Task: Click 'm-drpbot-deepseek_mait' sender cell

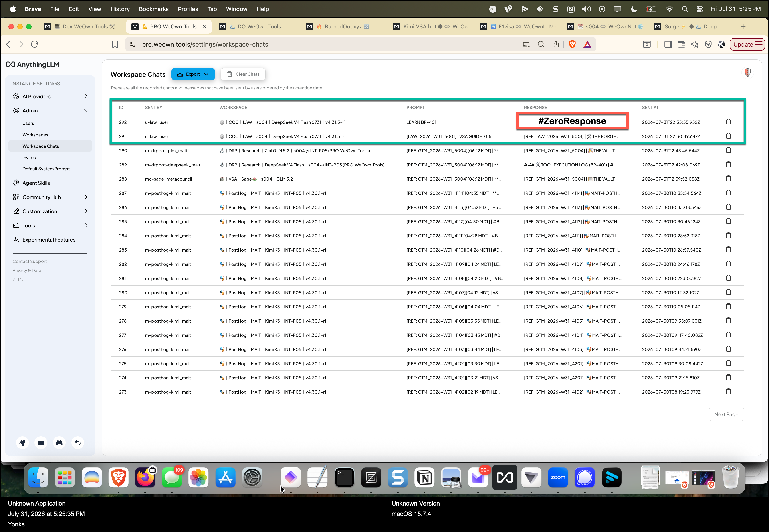Action: tap(173, 165)
